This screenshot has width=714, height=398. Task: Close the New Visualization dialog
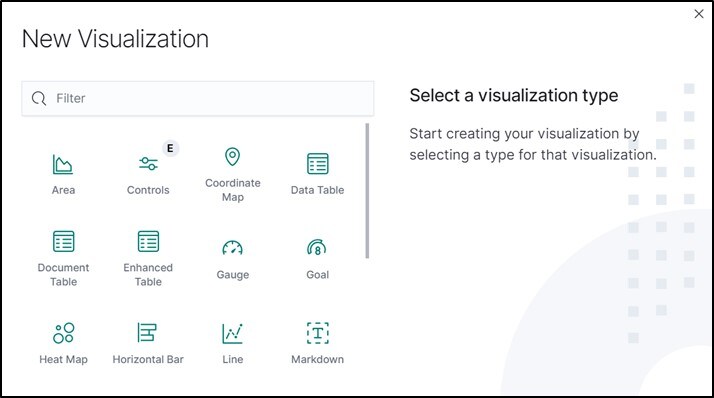699,14
